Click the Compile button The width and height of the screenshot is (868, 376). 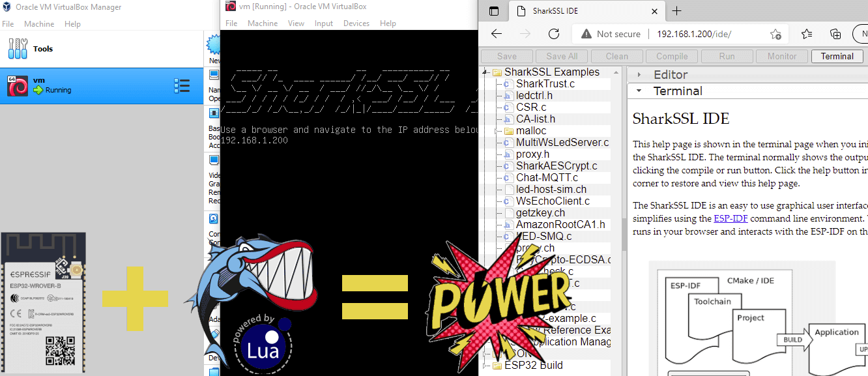coord(672,56)
